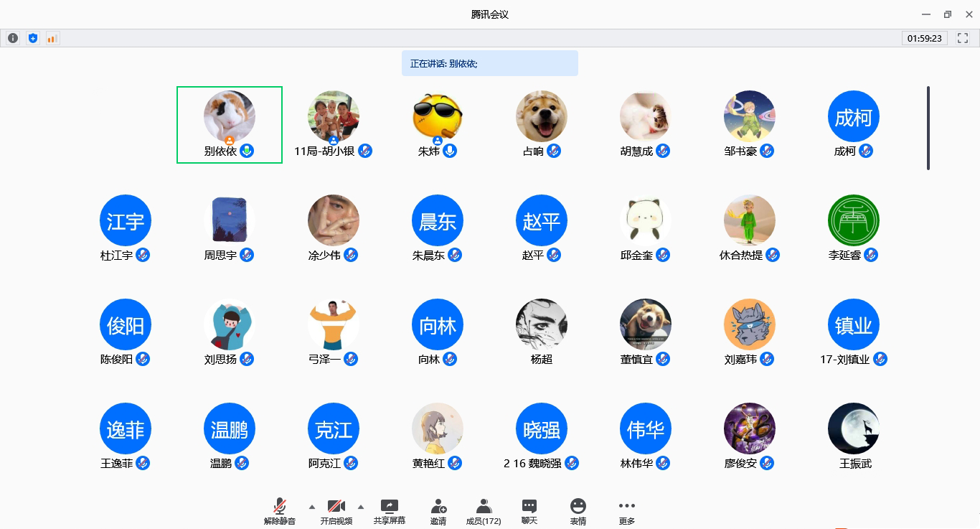Enter full screen mode icon
The height and width of the screenshot is (529, 980).
click(963, 38)
